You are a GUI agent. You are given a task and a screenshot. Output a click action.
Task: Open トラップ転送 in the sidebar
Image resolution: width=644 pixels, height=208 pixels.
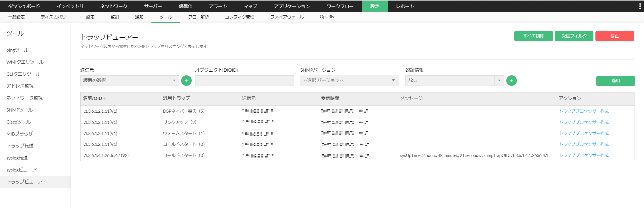(x=20, y=146)
